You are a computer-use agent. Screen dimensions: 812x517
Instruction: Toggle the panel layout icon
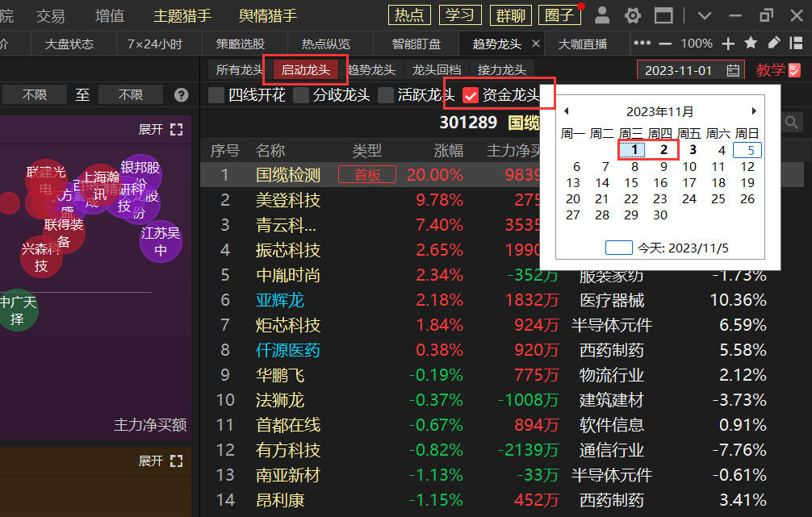pos(796,43)
